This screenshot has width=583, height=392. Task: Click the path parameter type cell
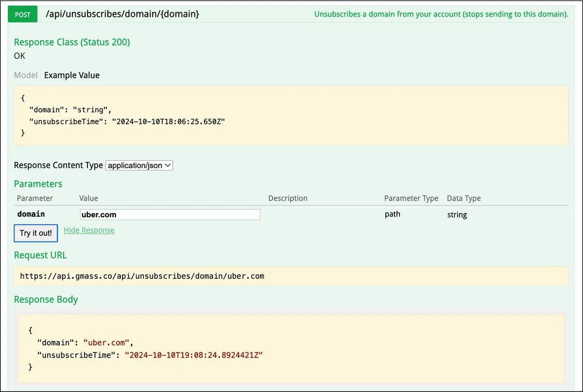[x=393, y=214]
